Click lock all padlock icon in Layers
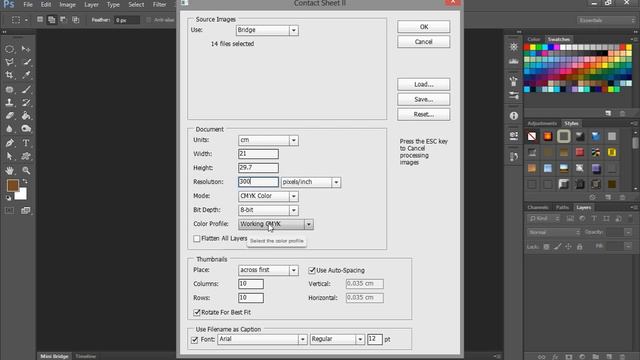Screen dimensions: 640x360 (x=580, y=247)
